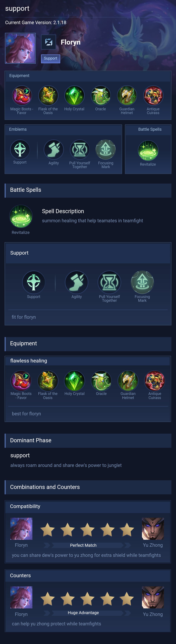Click Floryn portrait in Compatibility section
The width and height of the screenshot is (176, 644).
click(21, 529)
